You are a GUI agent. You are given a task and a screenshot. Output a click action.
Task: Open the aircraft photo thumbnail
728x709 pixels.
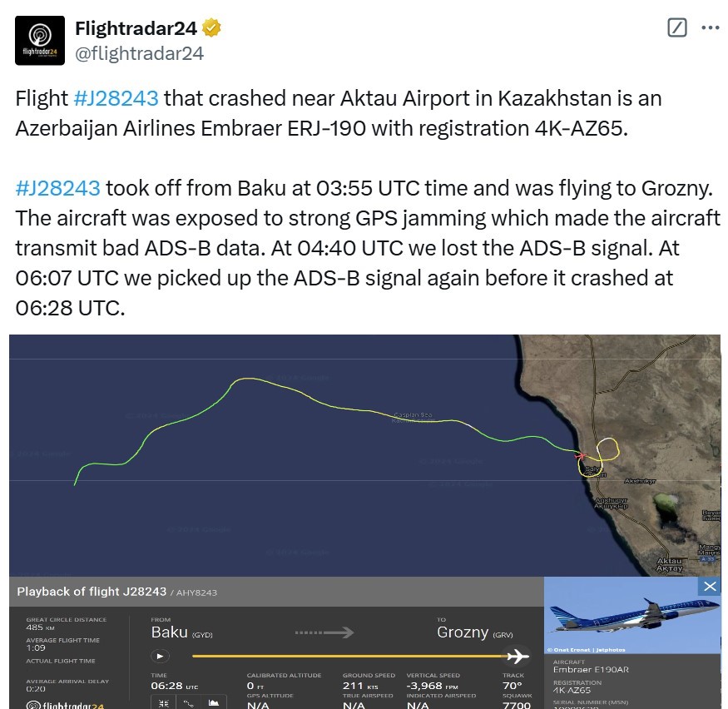point(631,614)
